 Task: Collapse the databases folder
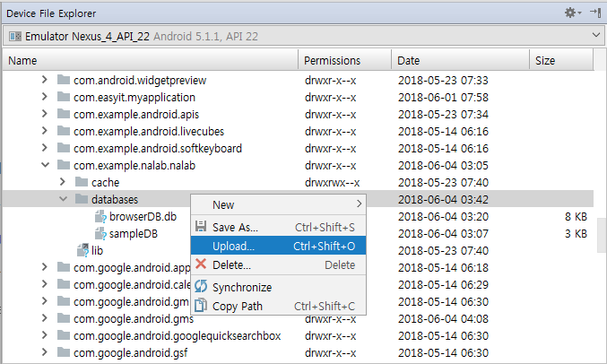coord(63,199)
